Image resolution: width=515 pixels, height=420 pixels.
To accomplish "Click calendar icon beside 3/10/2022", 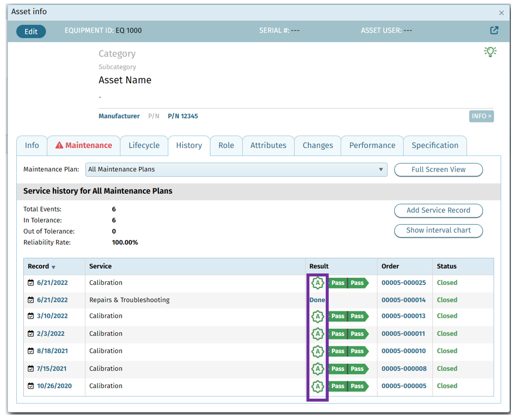I will click(x=31, y=316).
